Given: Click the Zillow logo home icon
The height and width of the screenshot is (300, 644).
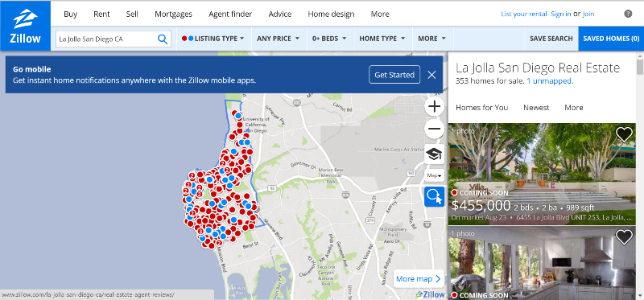Looking at the screenshot, I should tap(26, 26).
